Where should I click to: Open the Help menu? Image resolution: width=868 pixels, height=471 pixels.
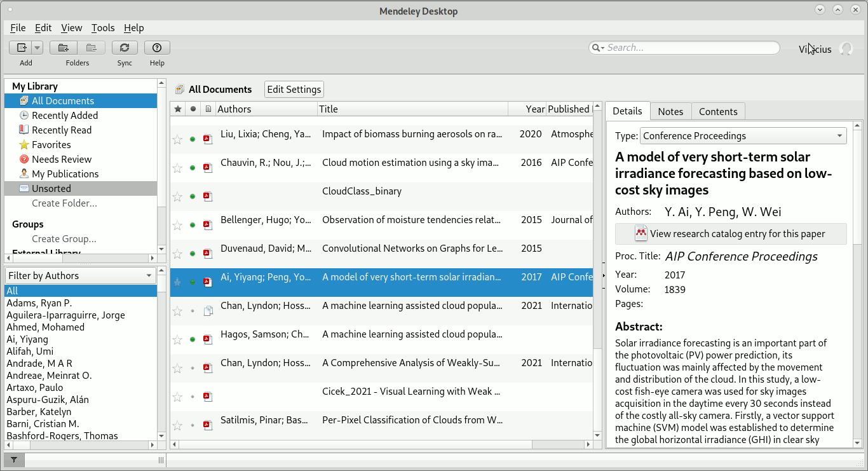(133, 28)
